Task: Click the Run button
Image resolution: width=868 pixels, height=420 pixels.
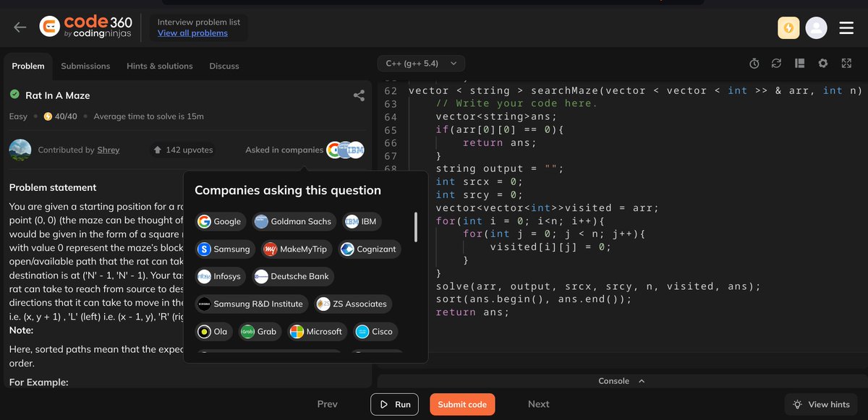Action: [395, 404]
